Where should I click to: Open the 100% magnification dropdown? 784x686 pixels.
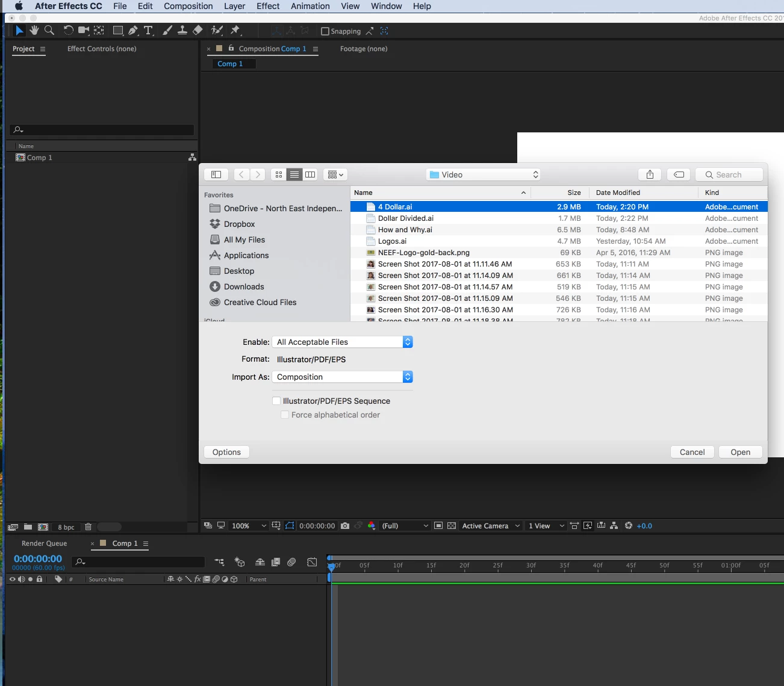point(248,525)
